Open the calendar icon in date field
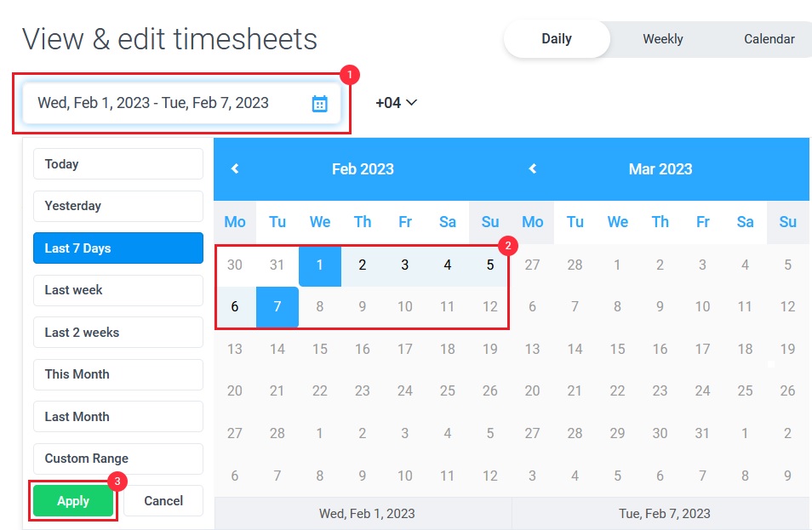812x530 pixels. tap(319, 104)
